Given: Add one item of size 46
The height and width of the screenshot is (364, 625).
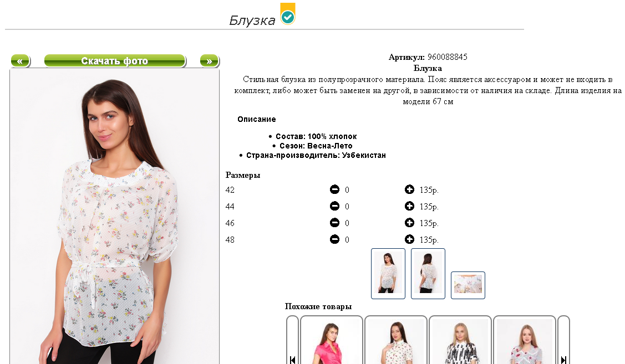Looking at the screenshot, I should tap(409, 223).
